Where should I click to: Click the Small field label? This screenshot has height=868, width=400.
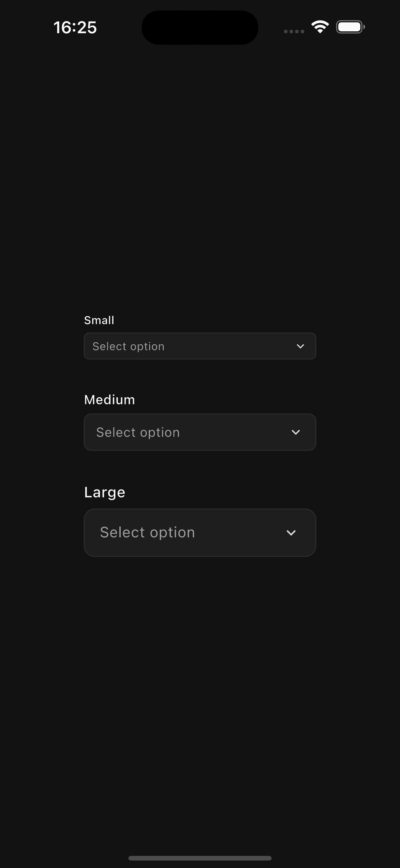[x=99, y=320]
